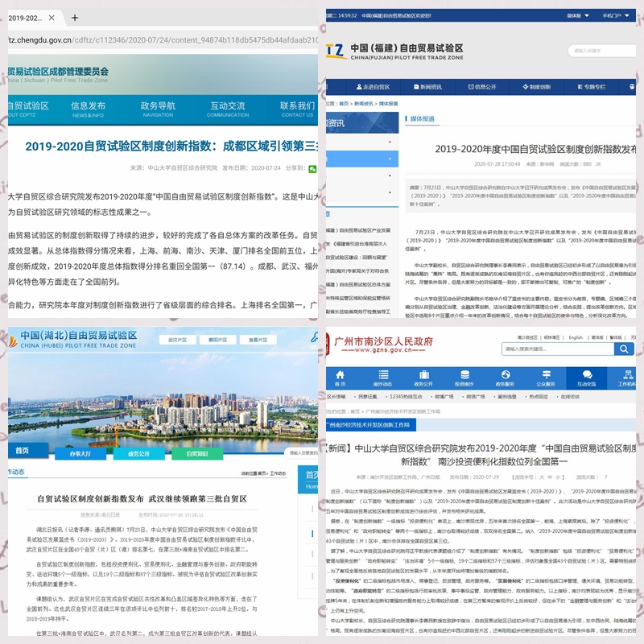644x644 pixels.
Task: Open the 南沙自贸区 top link
Action: 527,337
